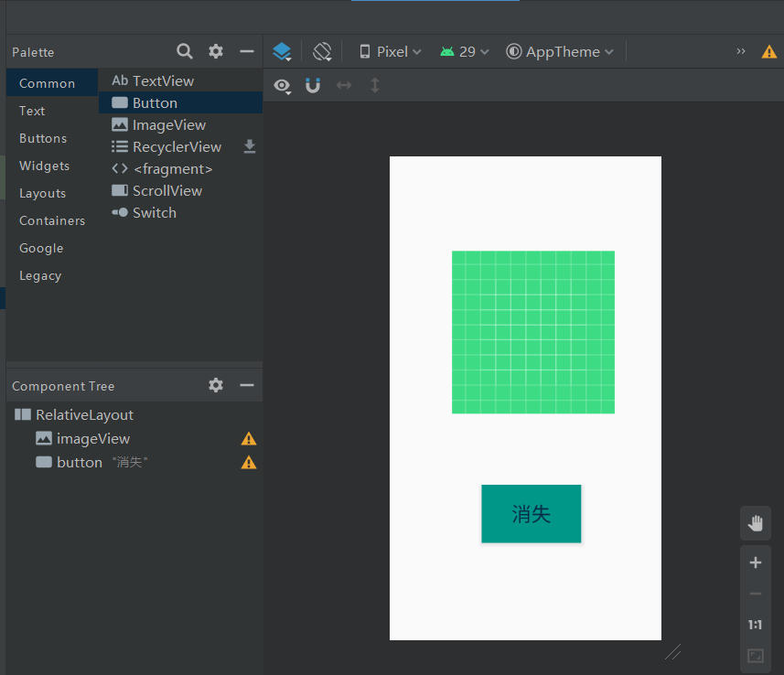Click the warning icon beside imageView
Screen dimensions: 784x675
pyautogui.click(x=249, y=439)
